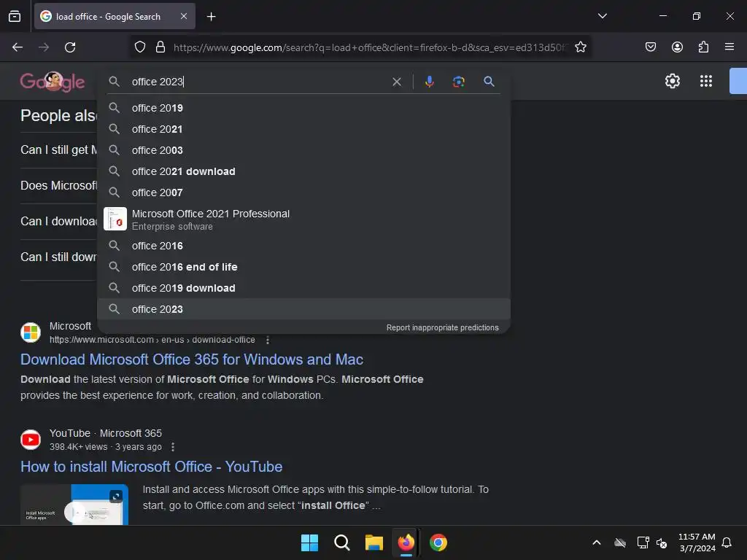Viewport: 747px width, 560px height.
Task: View site security padlock info
Action: pos(160,47)
